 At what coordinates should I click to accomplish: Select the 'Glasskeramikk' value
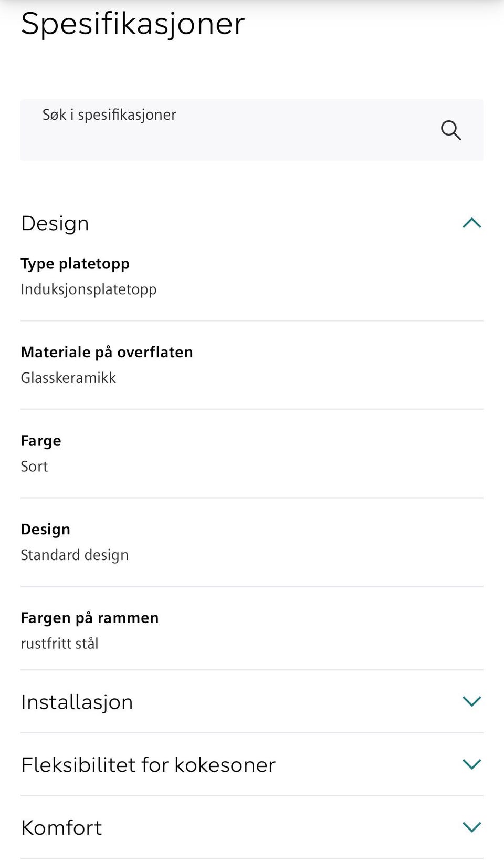[x=68, y=378]
